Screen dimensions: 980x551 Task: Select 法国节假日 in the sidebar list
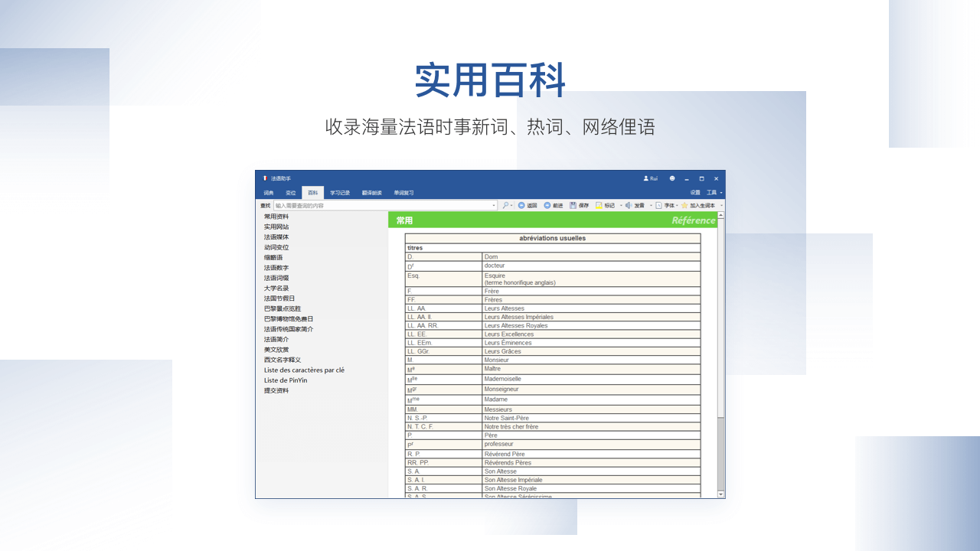tap(279, 298)
